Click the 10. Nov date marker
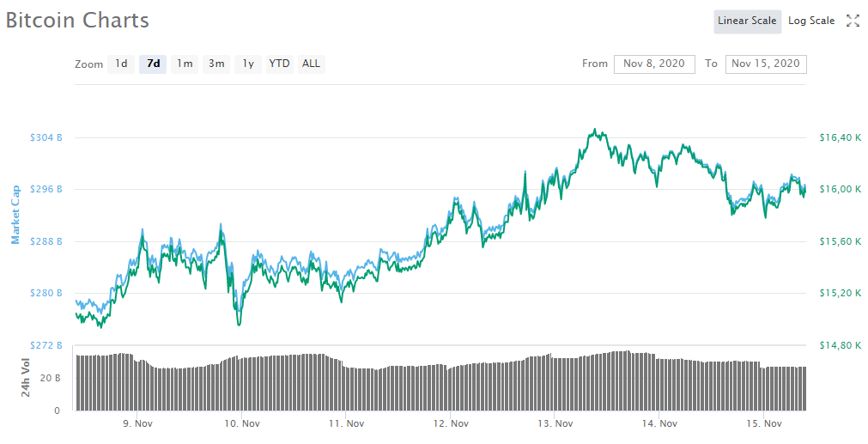The width and height of the screenshot is (868, 444). [x=242, y=423]
